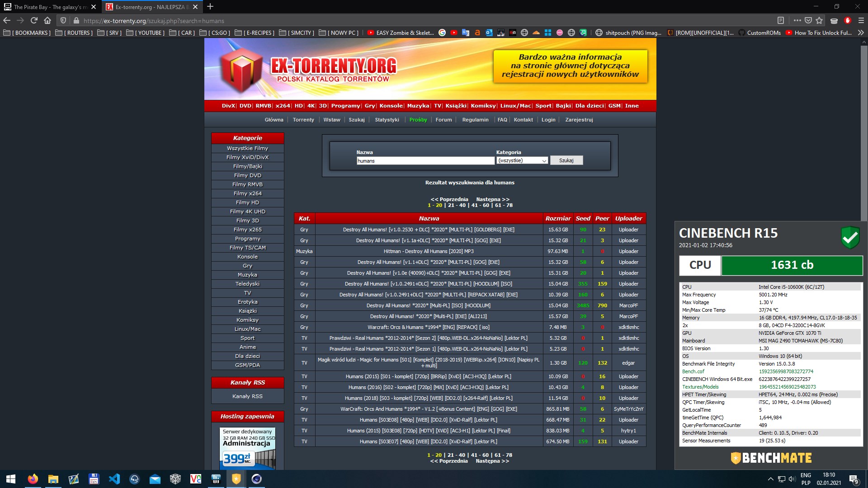Image resolution: width=868 pixels, height=488 pixels.
Task: Bookmark this page with the star
Action: coord(819,21)
